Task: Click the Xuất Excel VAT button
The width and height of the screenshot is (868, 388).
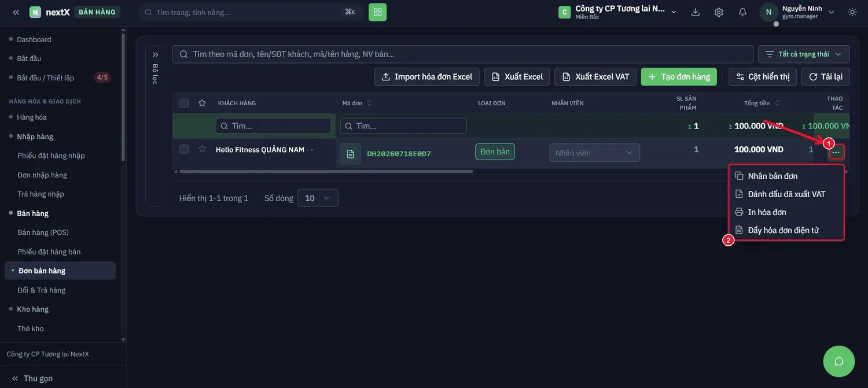Action: click(595, 76)
